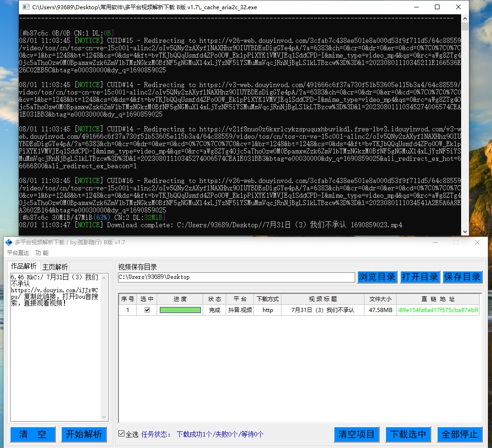Switch to the 作品解析 tab
The image size is (492, 448).
pyautogui.click(x=24, y=266)
